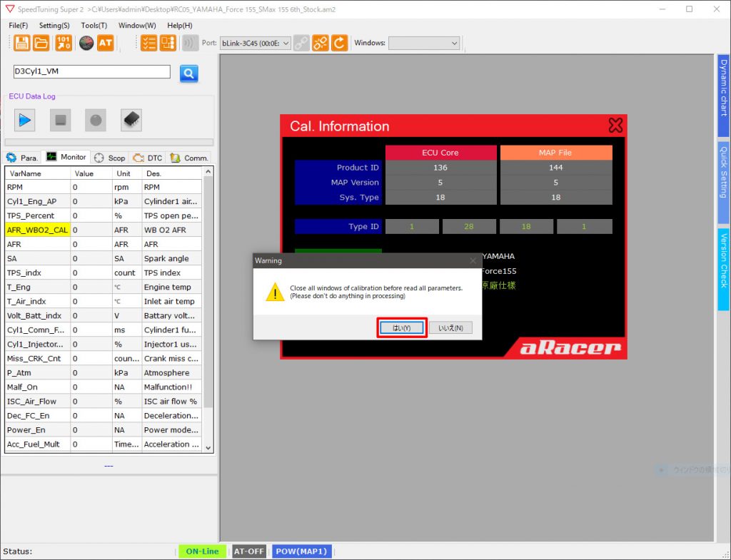Open the DTC tab

[x=148, y=158]
